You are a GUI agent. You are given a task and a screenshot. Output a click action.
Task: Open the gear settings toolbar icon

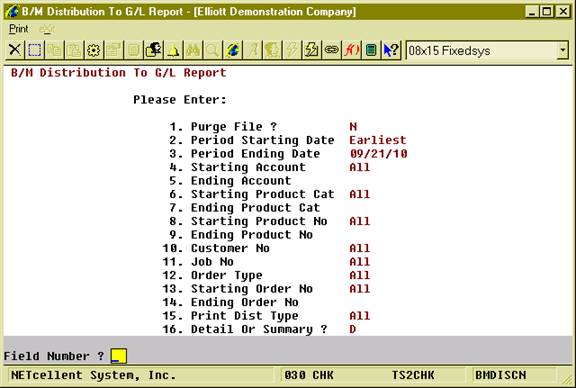pyautogui.click(x=94, y=50)
